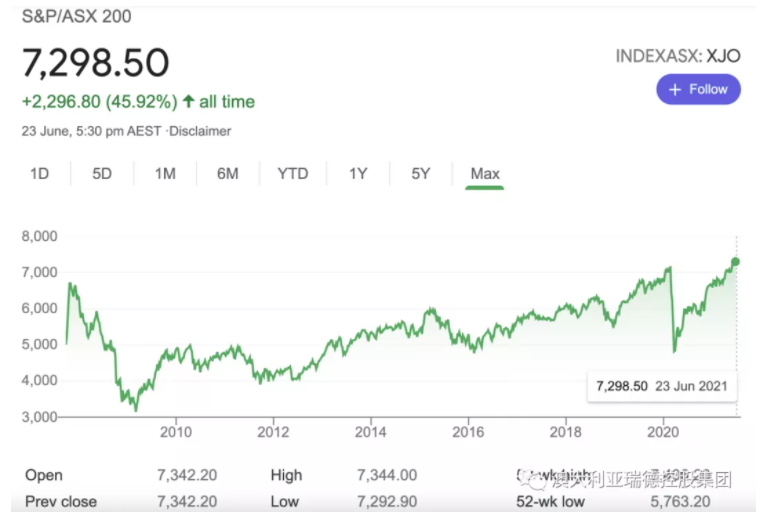Click the S&P/ASX 200 title
The height and width of the screenshot is (516, 764).
coord(76,16)
